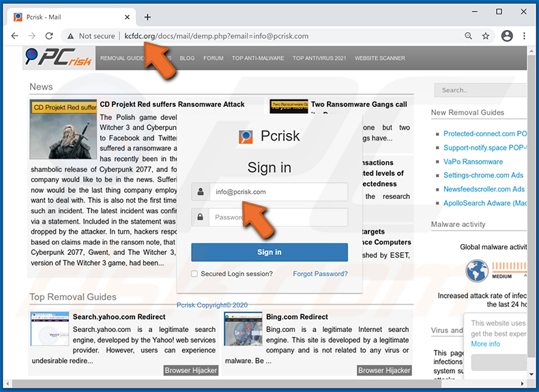Click the Pcrisk logo in sign-in dialog
Image resolution: width=539 pixels, height=392 pixels.
tap(246, 136)
